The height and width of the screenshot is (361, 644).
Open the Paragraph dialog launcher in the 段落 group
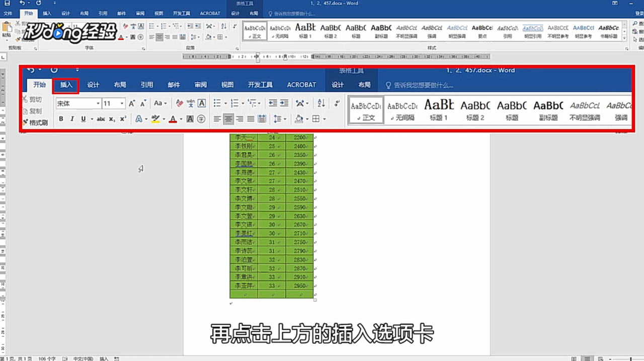[x=236, y=48]
